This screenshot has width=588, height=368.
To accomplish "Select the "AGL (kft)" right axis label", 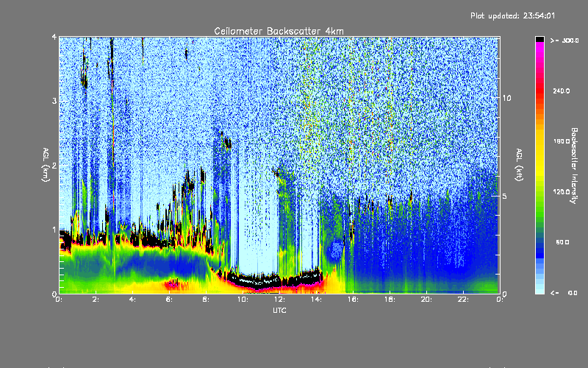I will tap(519, 165).
